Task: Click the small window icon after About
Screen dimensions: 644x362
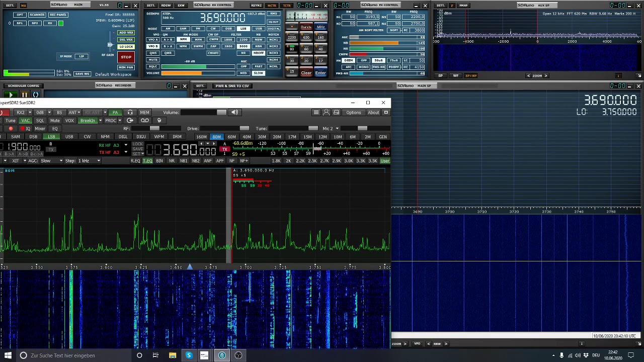Action: coord(386,113)
